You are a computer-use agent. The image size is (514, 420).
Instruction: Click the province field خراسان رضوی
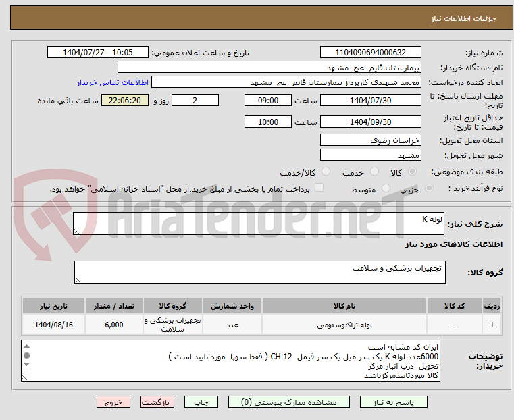coord(370,140)
